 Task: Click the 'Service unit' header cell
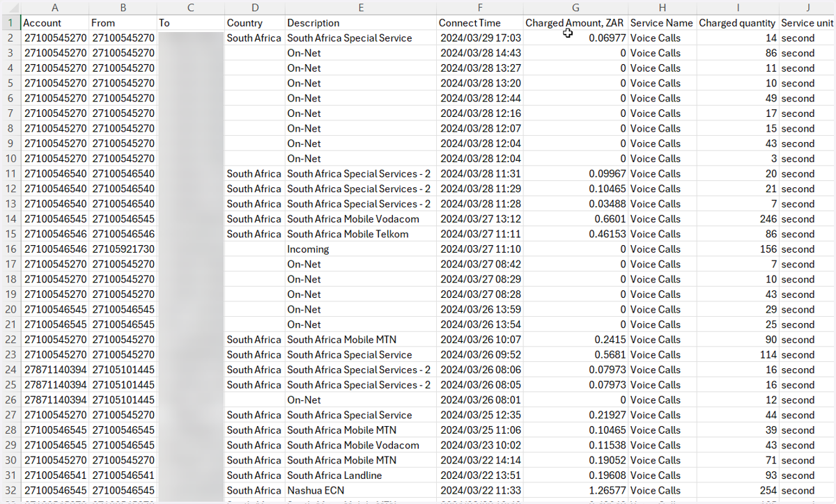[807, 22]
